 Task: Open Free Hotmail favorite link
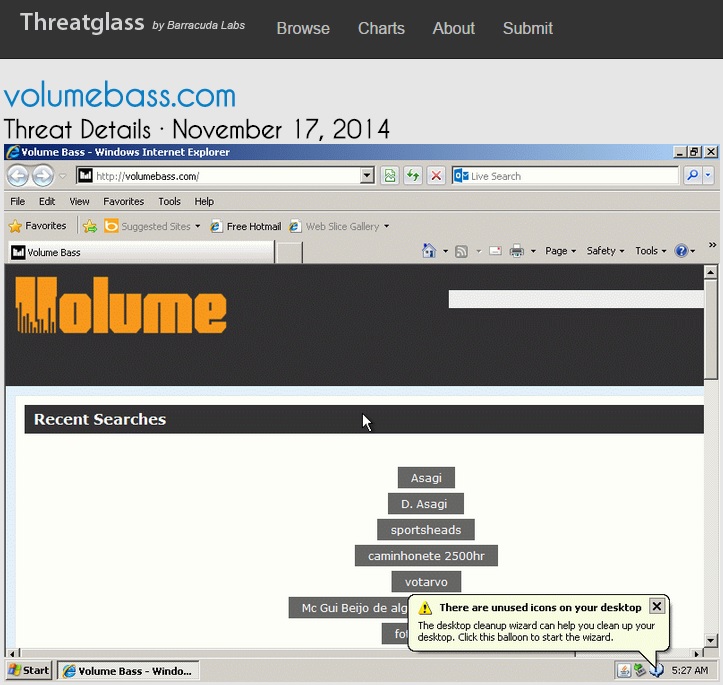pos(246,226)
